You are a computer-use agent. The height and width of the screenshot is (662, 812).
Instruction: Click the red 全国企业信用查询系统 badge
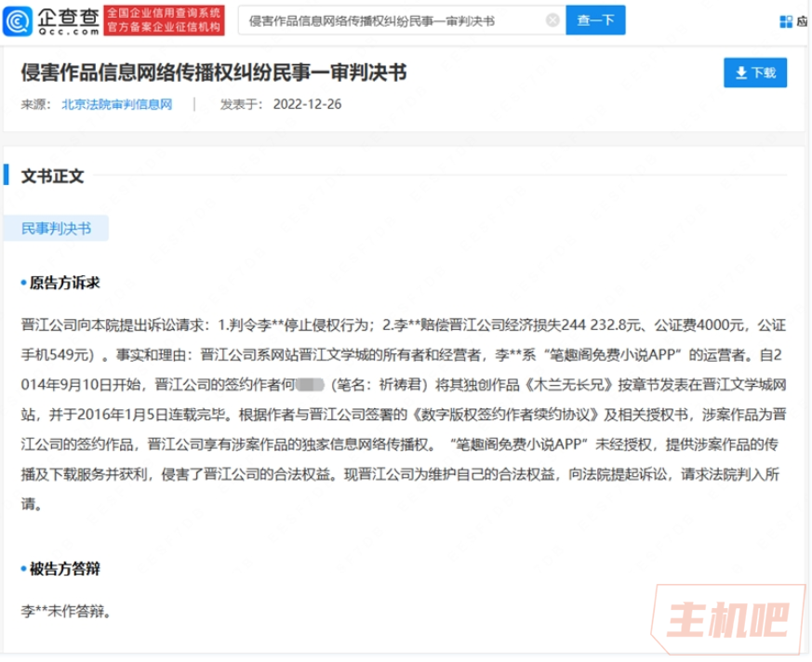164,20
